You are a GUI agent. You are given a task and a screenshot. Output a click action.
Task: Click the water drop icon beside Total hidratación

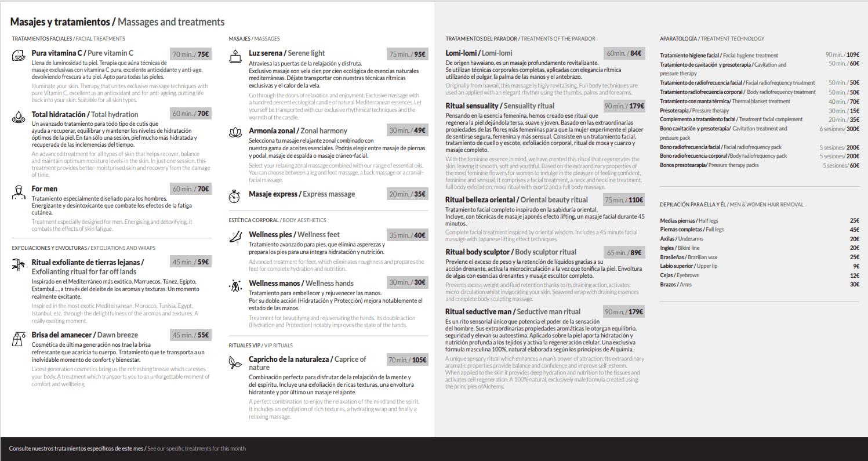tap(18, 117)
